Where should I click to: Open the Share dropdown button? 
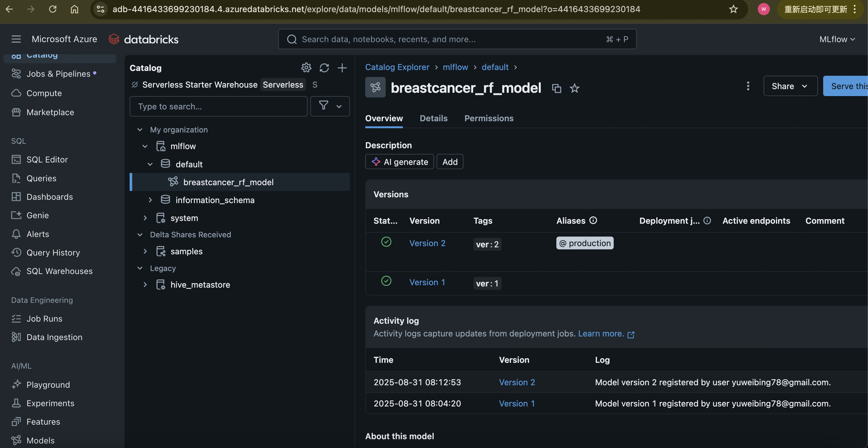pyautogui.click(x=790, y=86)
